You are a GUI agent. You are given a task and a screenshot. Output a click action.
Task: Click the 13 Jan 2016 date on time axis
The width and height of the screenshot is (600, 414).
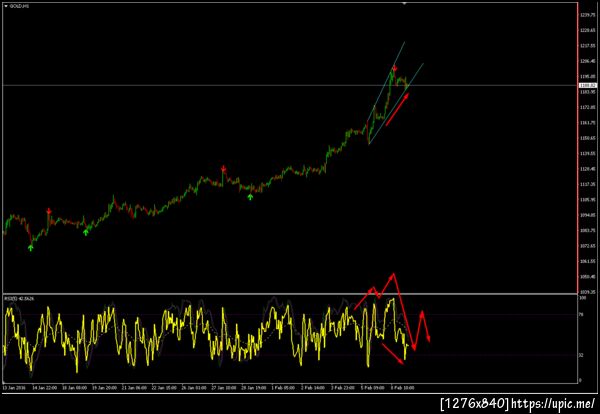pos(14,388)
